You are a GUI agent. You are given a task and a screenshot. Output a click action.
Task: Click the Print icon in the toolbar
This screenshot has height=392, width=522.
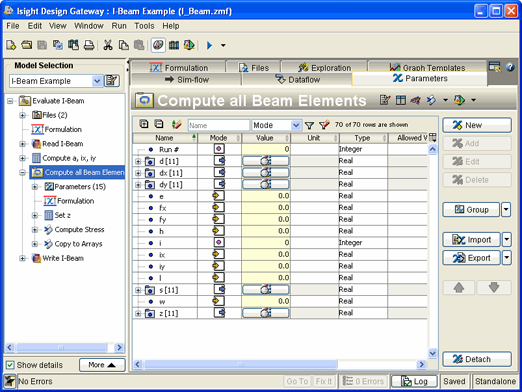89,45
